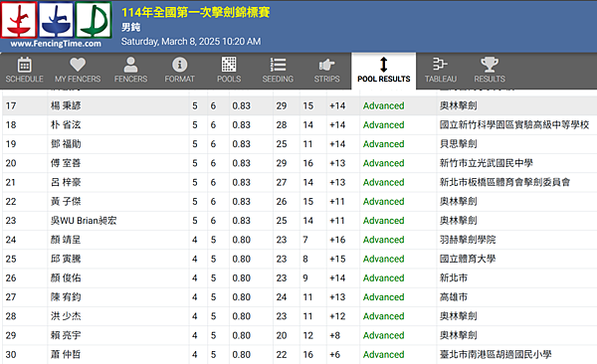This screenshot has height=364, width=597.
Task: Select fencer 蕭 仲哲 in row 30
Action: (x=66, y=354)
